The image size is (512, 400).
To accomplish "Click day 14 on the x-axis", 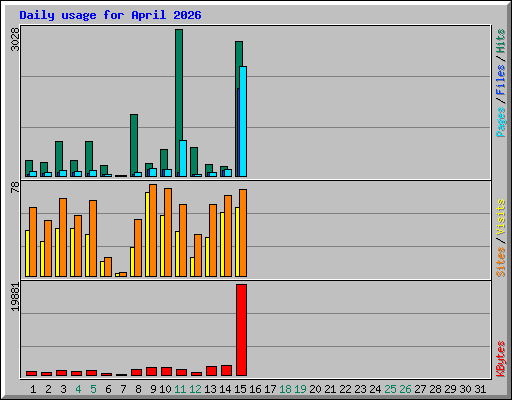I will pyautogui.click(x=225, y=389).
